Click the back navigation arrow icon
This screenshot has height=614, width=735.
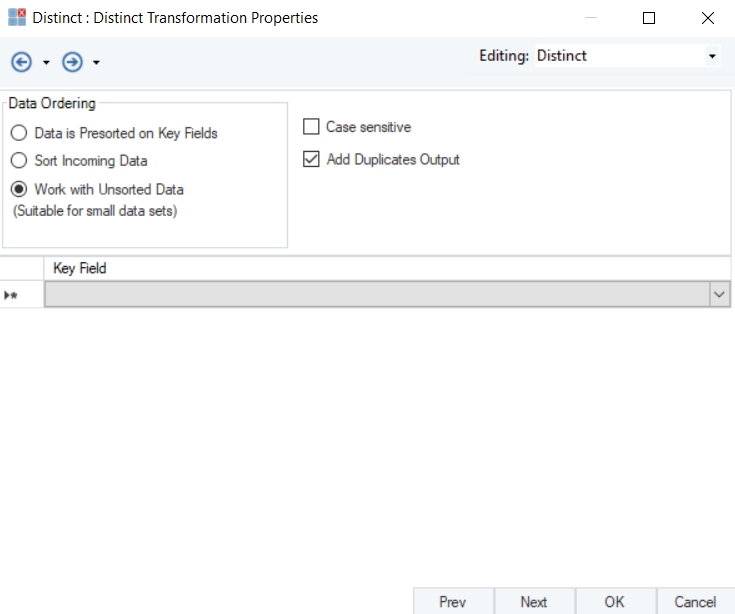[x=21, y=62]
